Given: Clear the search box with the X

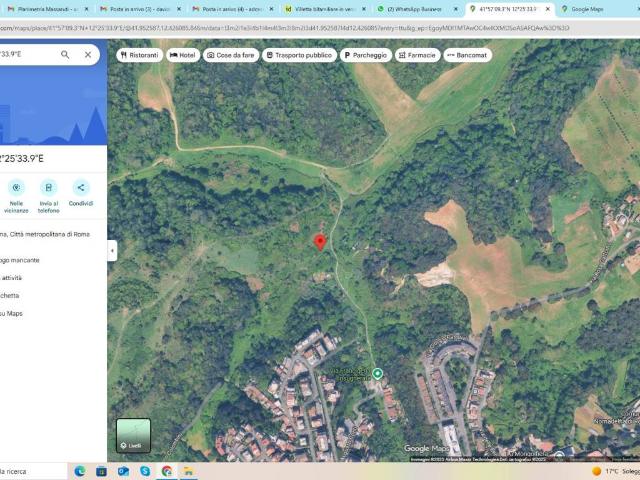Looking at the screenshot, I should (x=88, y=54).
